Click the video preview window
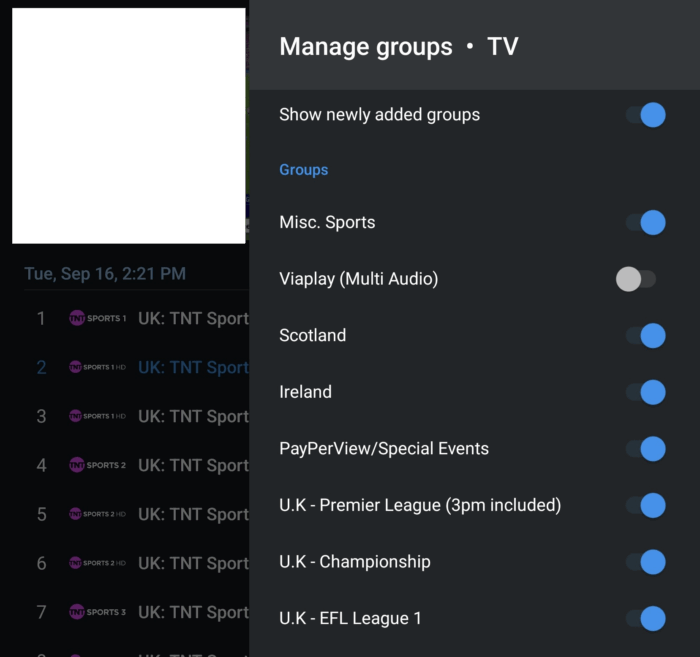Screen dimensions: 700x657 (128, 125)
